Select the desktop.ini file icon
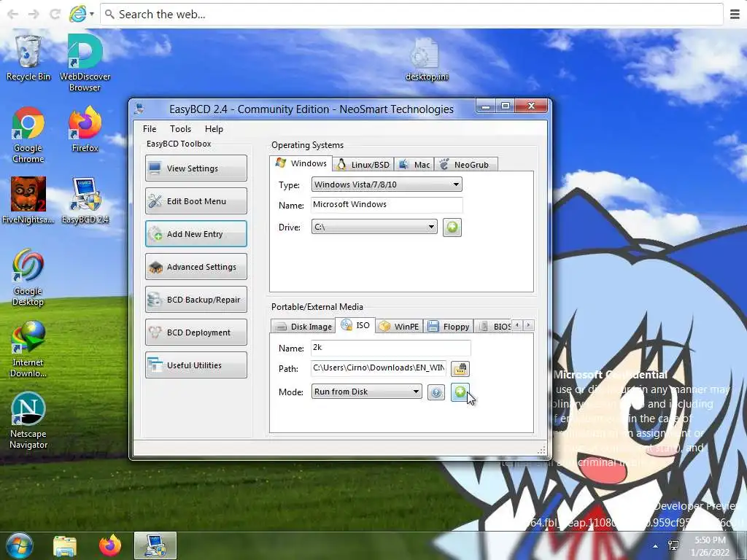Viewport: 747px width, 560px height. pos(426,59)
